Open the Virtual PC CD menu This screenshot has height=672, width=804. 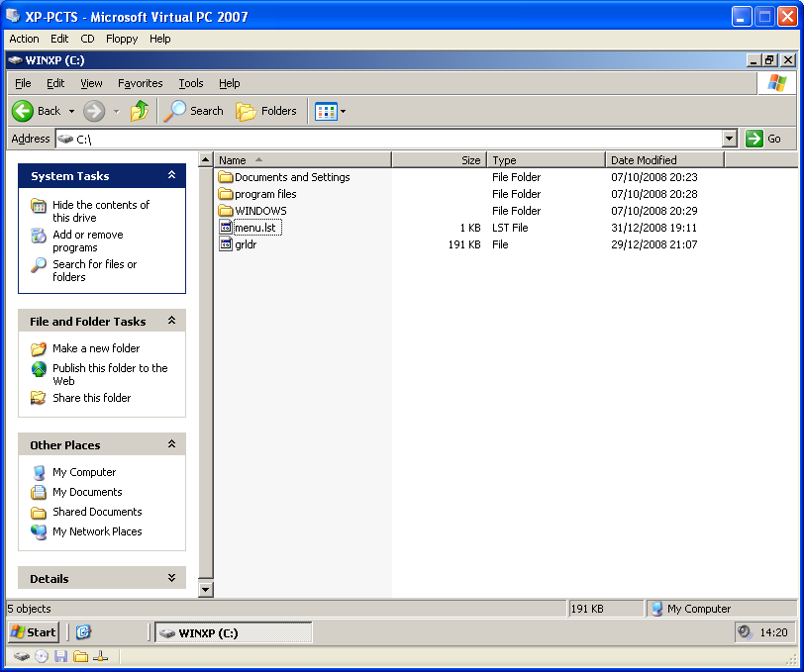[88, 39]
